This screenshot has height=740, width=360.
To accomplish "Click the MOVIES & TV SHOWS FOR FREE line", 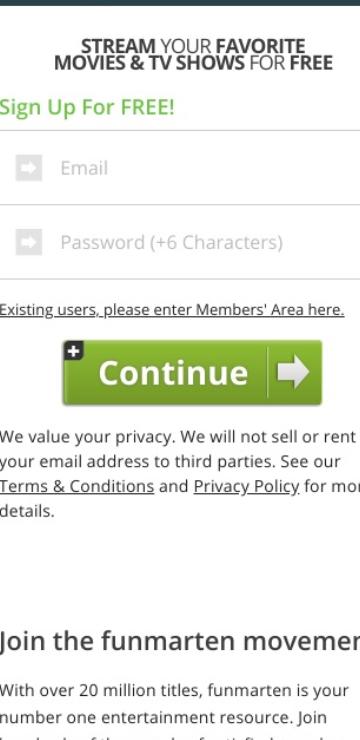I will point(193,63).
